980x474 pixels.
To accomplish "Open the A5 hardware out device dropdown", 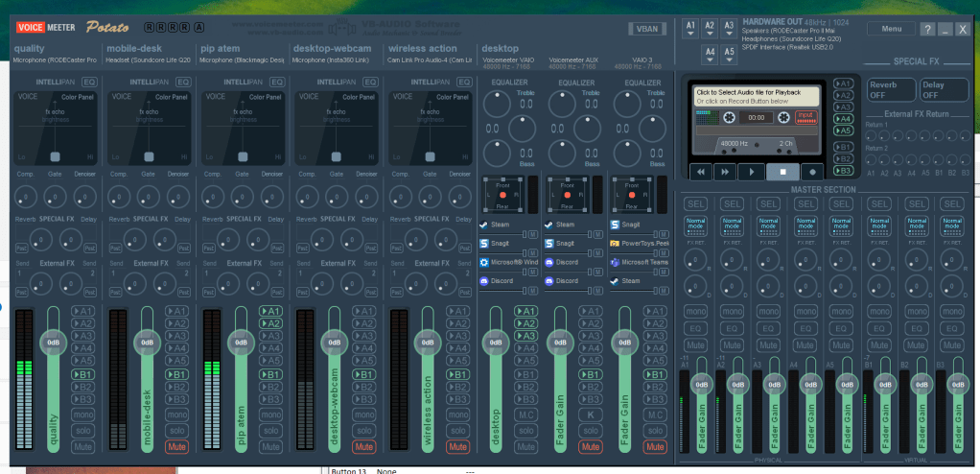I will pyautogui.click(x=730, y=55).
